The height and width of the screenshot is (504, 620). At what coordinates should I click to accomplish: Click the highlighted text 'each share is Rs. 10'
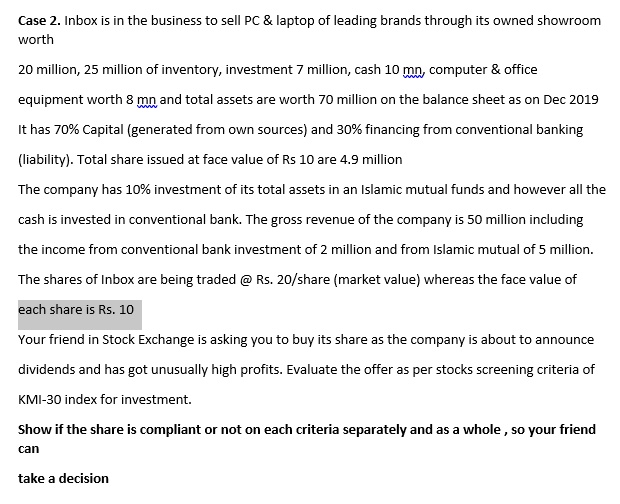[76, 310]
